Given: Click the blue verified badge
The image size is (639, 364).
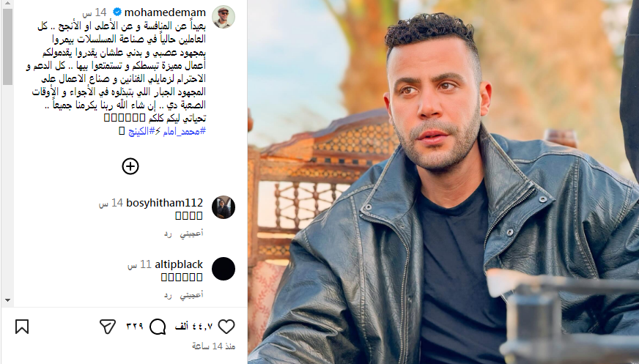Looking at the screenshot, I should 117,12.
